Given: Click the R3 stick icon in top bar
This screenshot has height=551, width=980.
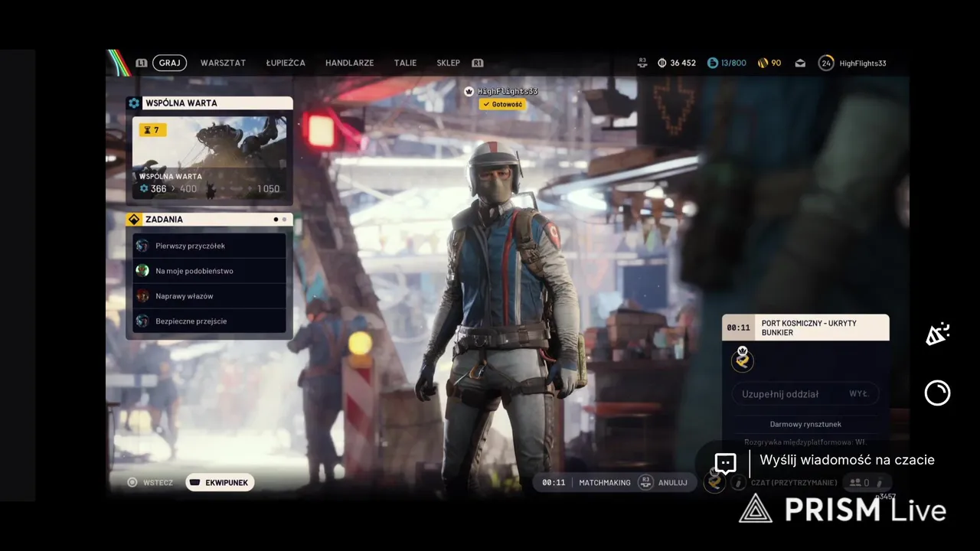Looking at the screenshot, I should (x=642, y=63).
